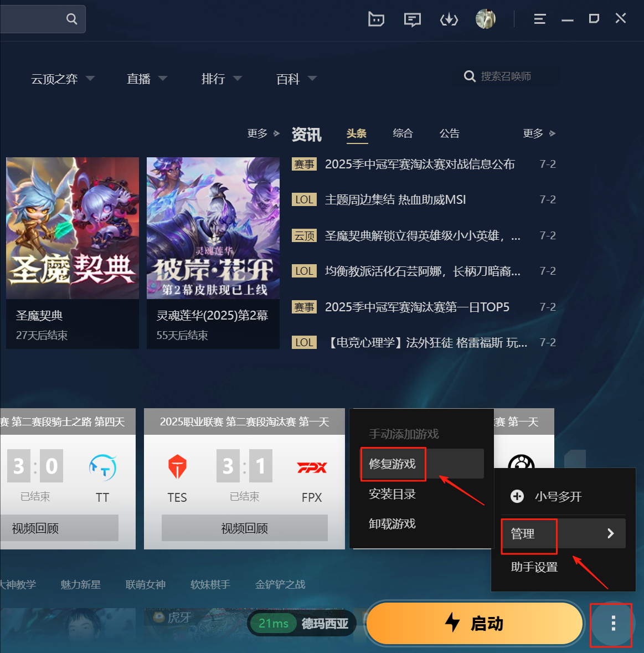Click the 圣魔契典 27天后结束 caption
644x653 pixels.
(73, 324)
